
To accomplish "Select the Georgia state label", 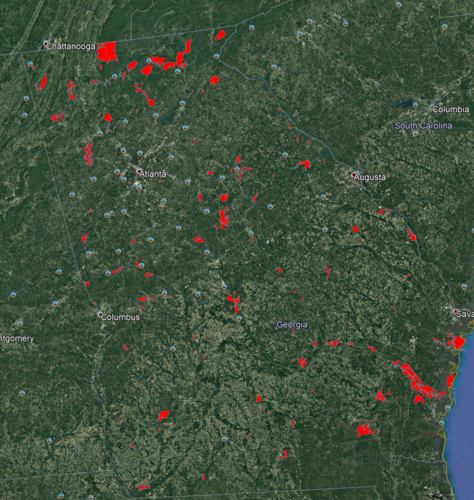I will 292,325.
